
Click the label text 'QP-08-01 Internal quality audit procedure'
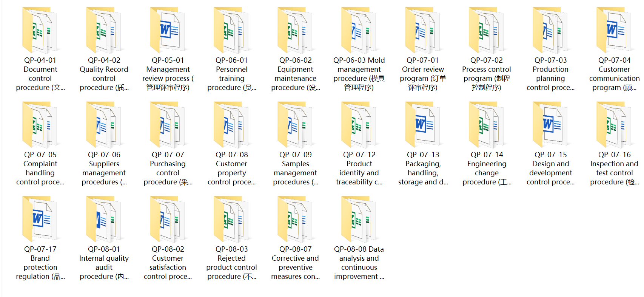coord(104,263)
